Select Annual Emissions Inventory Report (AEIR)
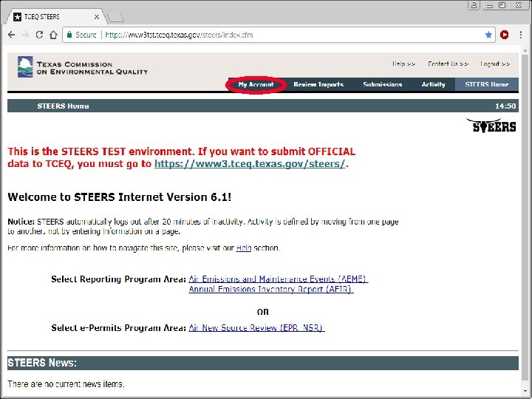The image size is (532, 399). 271,290
